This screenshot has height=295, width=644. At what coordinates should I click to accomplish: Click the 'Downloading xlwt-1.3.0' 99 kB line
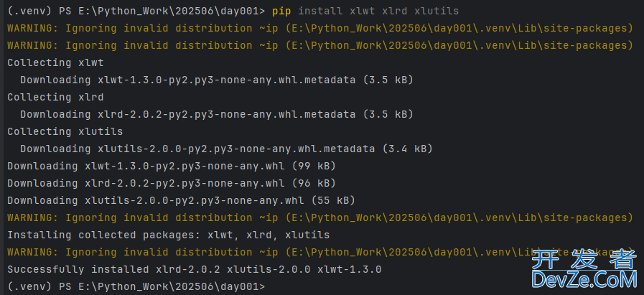171,166
